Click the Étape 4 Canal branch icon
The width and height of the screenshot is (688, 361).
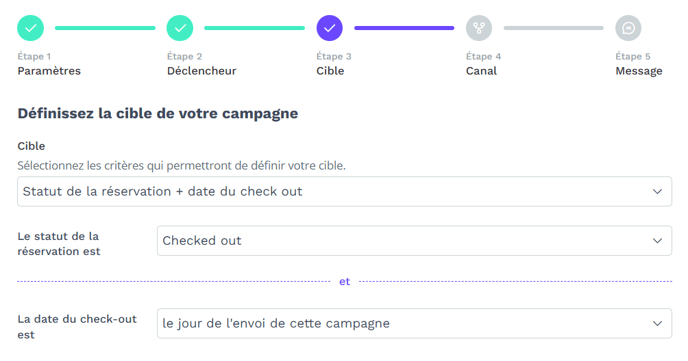pyautogui.click(x=479, y=28)
